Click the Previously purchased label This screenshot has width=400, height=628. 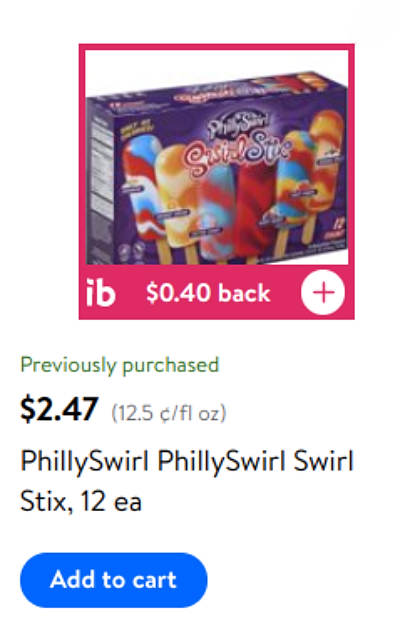120,365
